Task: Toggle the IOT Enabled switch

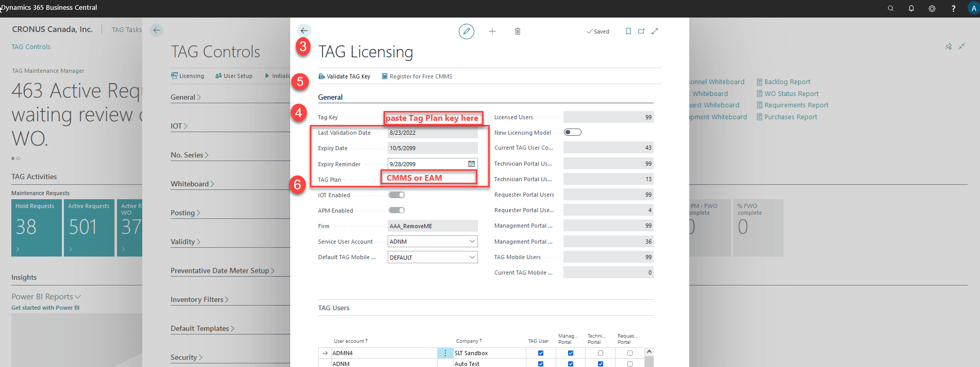Action: click(396, 195)
